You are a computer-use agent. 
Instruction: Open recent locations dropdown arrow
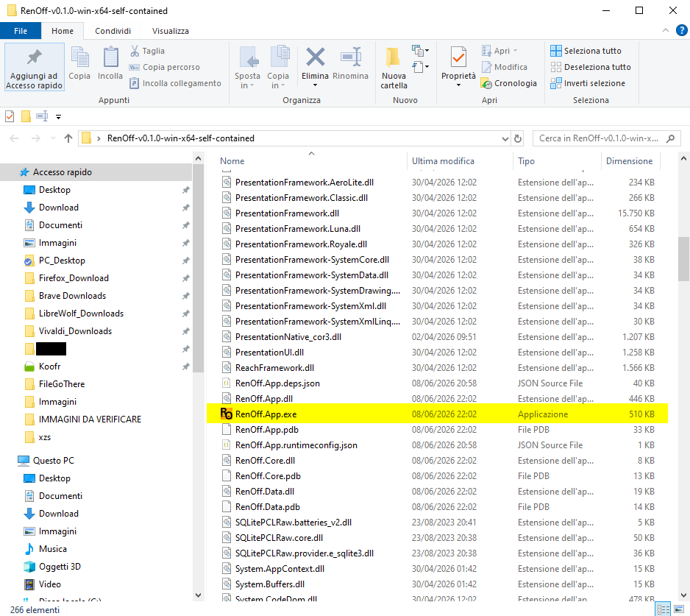53,138
